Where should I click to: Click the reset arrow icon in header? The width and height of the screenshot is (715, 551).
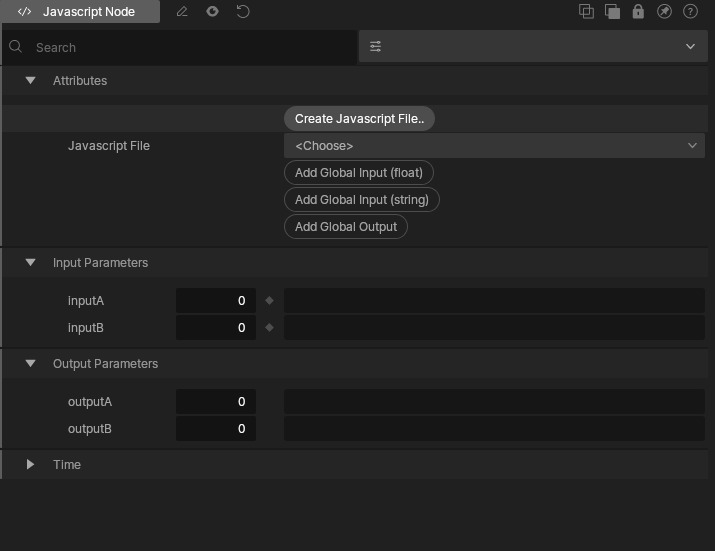pos(243,12)
